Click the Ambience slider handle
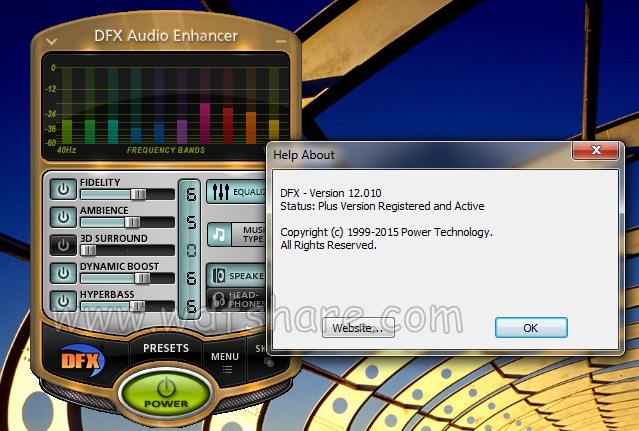The height and width of the screenshot is (431, 639). [132, 222]
